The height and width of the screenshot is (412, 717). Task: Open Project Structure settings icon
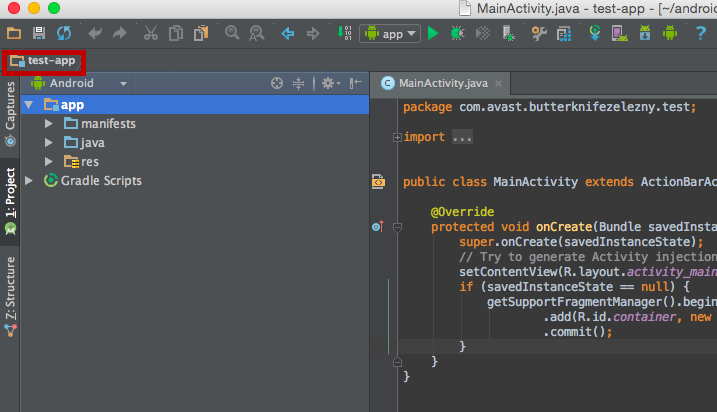pos(539,33)
